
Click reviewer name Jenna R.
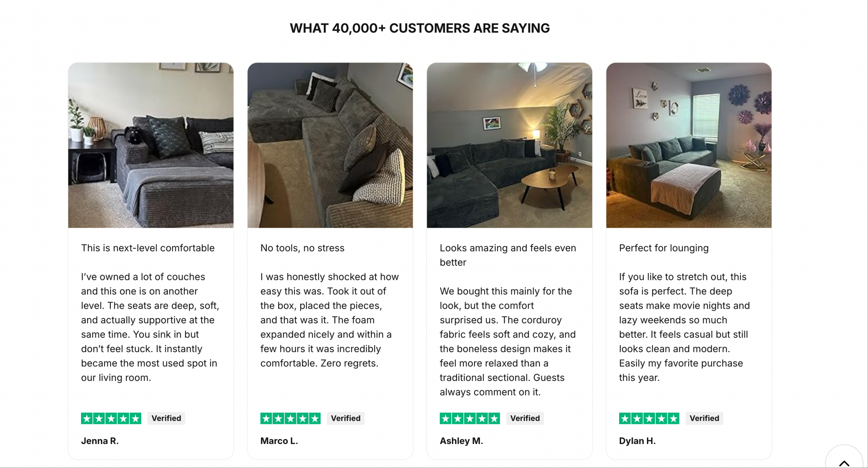pyautogui.click(x=100, y=441)
